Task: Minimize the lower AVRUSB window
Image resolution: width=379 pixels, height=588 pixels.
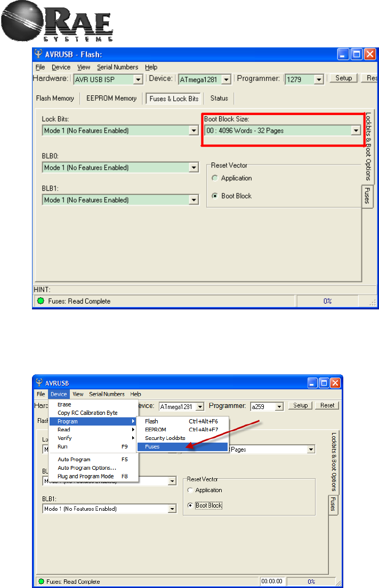Action: (312, 383)
